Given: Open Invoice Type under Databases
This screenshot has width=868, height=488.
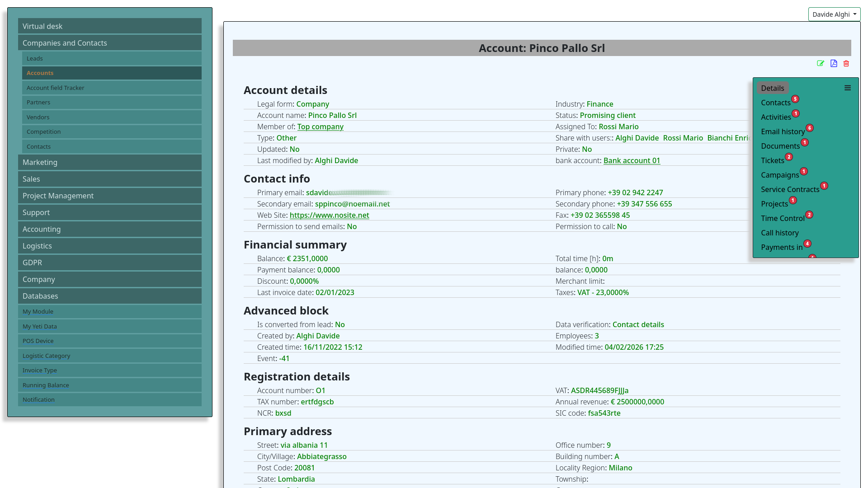Looking at the screenshot, I should [40, 370].
